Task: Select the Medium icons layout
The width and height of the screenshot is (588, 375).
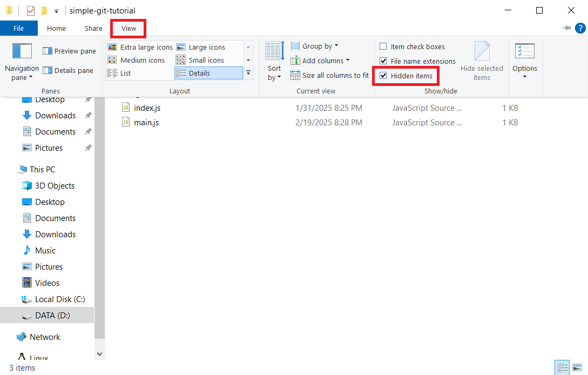Action: click(137, 60)
